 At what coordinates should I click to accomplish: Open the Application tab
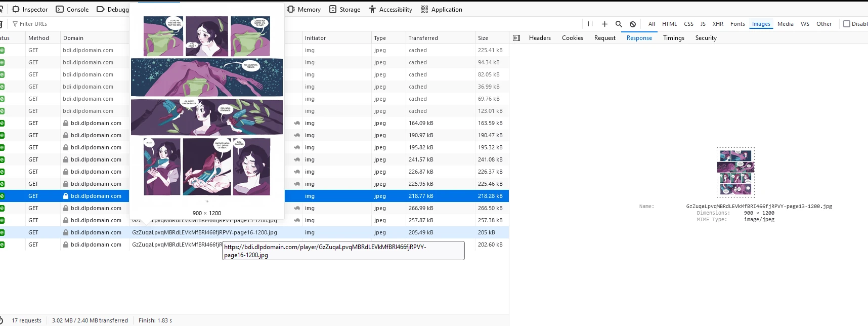442,9
